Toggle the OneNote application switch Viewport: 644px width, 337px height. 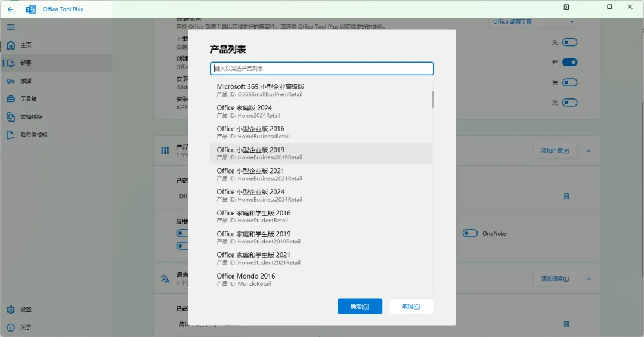tap(470, 233)
